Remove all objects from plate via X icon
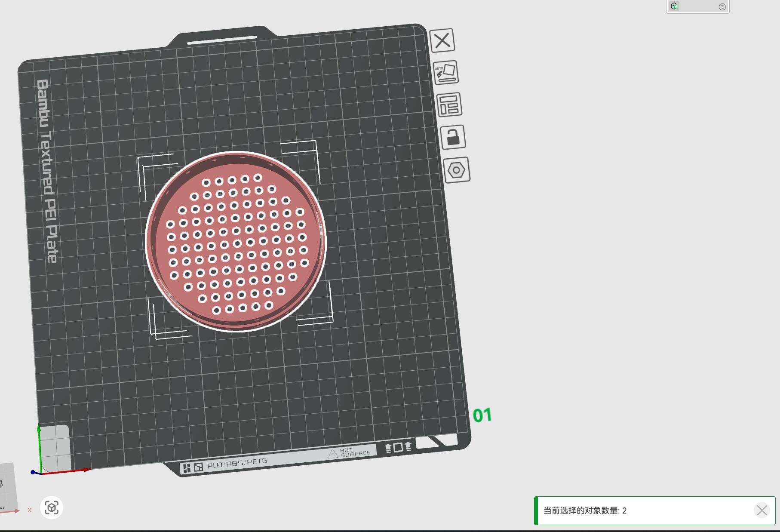 point(442,41)
